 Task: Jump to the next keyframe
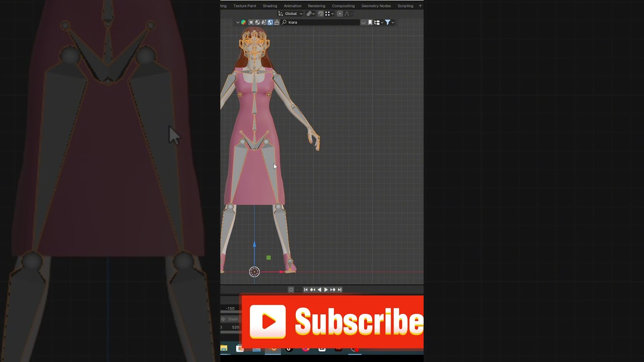[x=333, y=290]
